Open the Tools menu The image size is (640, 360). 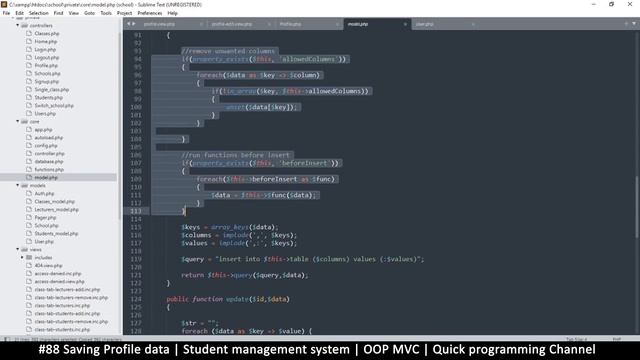pos(106,13)
